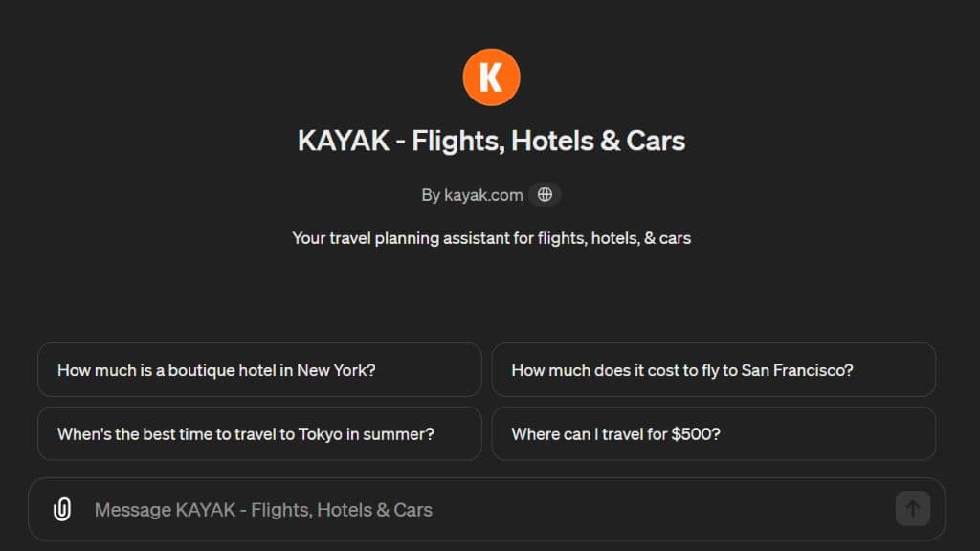980x551 pixels.
Task: Click the paperclip attach file icon
Action: 62,510
